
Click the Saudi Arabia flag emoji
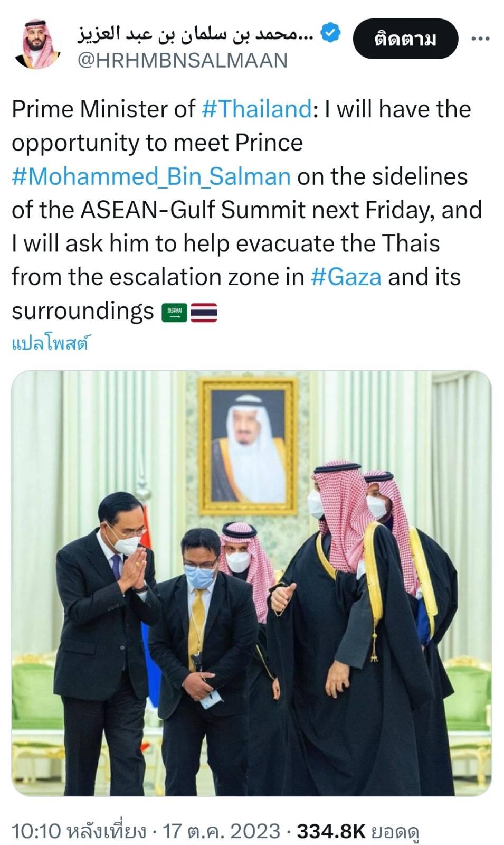175,313
